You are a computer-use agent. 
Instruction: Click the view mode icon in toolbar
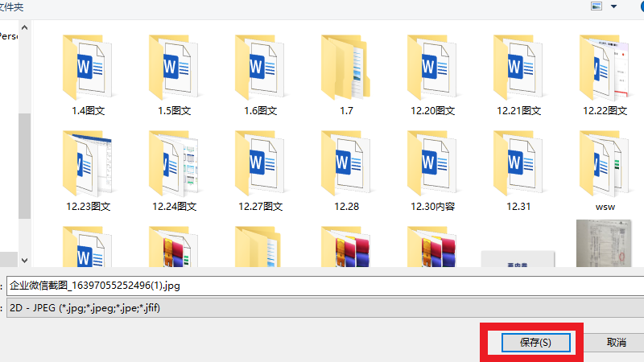pyautogui.click(x=597, y=6)
